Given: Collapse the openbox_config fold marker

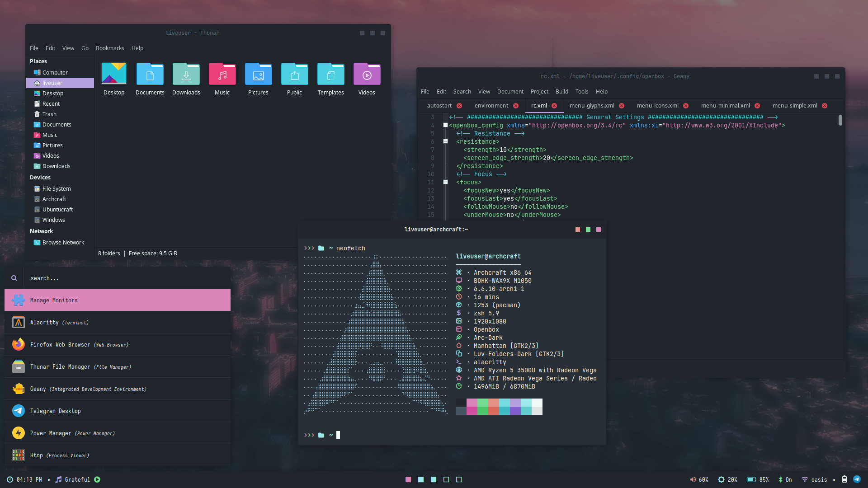Looking at the screenshot, I should 445,125.
